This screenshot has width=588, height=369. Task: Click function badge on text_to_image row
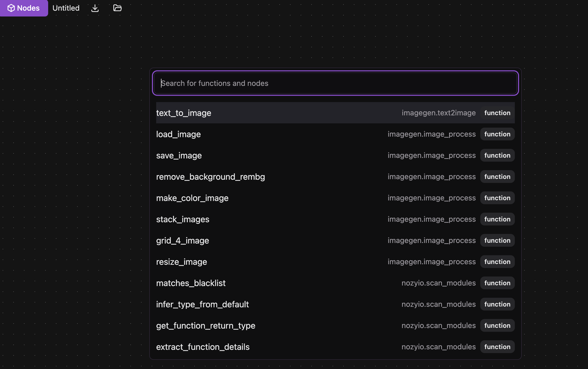[x=497, y=113]
